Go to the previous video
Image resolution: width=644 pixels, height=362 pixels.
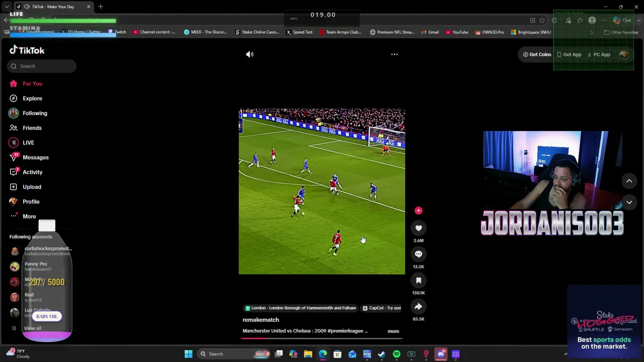629,181
